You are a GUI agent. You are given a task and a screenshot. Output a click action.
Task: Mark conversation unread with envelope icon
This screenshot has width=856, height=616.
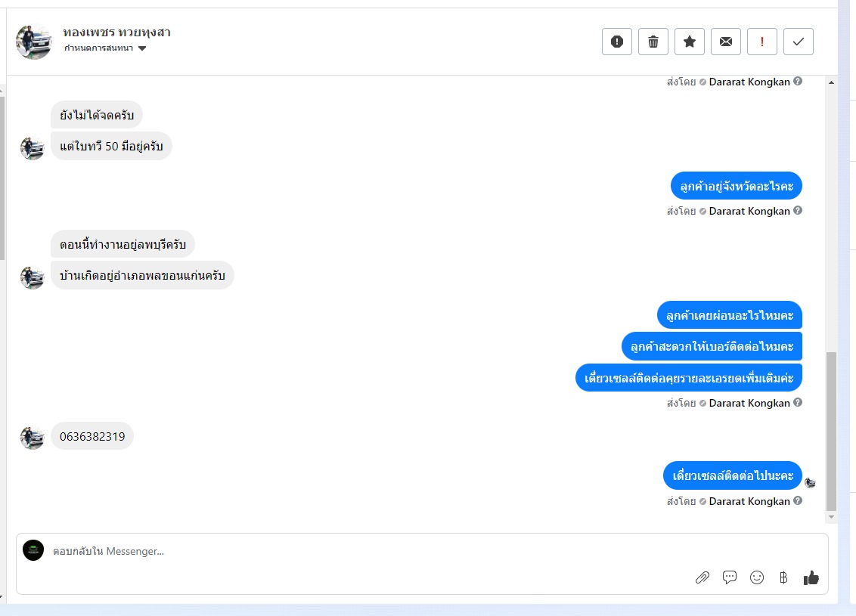[726, 42]
